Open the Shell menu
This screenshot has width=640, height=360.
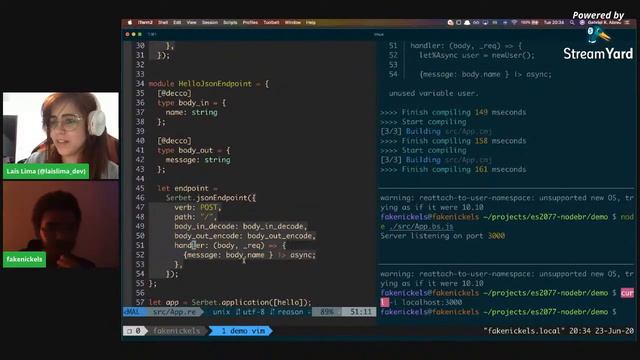[163, 22]
